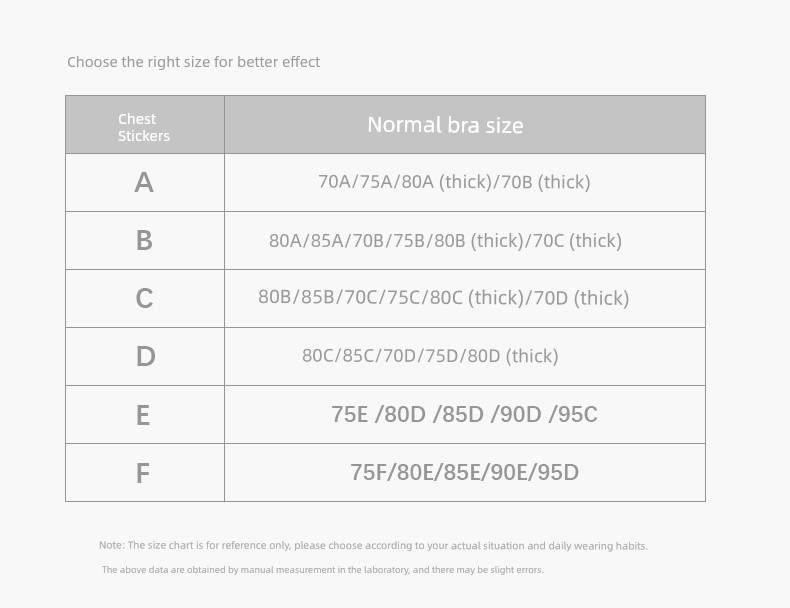The image size is (790, 608).
Task: Select the size F row label
Action: pyautogui.click(x=143, y=473)
